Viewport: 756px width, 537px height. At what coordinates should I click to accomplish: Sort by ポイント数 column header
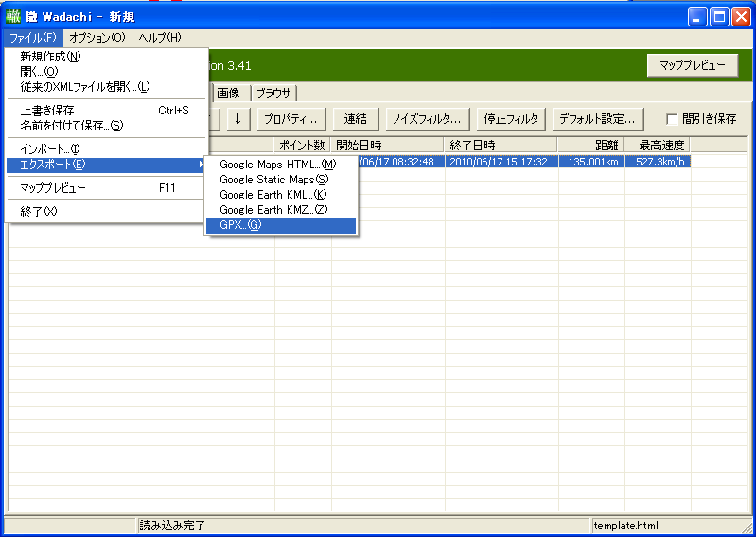click(x=303, y=145)
